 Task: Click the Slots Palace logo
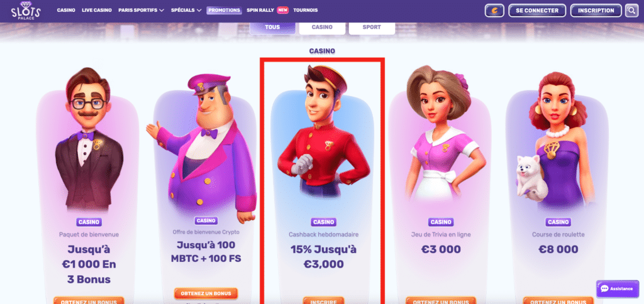point(25,11)
